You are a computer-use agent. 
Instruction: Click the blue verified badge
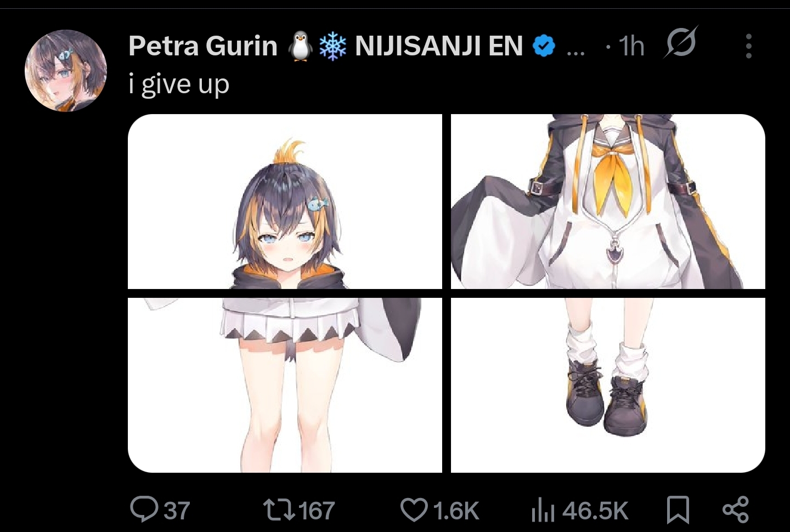point(544,46)
